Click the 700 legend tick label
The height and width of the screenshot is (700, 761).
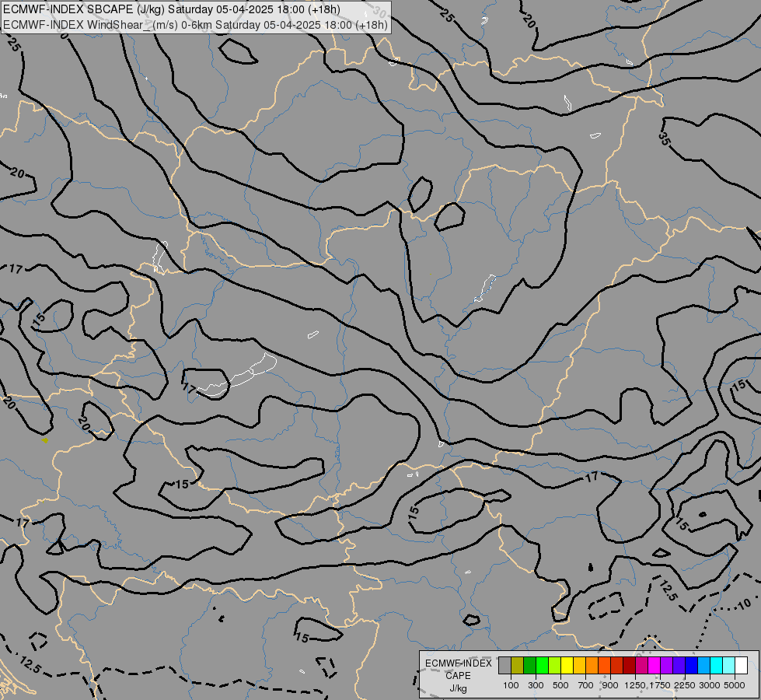coord(586,685)
